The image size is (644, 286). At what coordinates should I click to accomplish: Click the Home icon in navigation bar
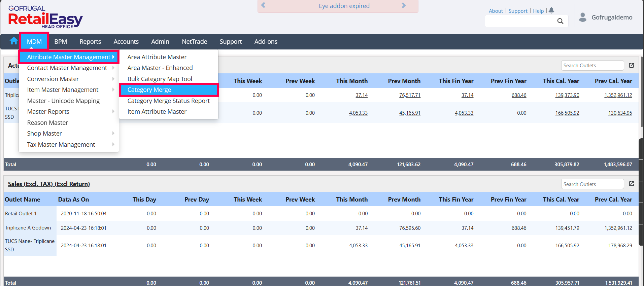13,41
